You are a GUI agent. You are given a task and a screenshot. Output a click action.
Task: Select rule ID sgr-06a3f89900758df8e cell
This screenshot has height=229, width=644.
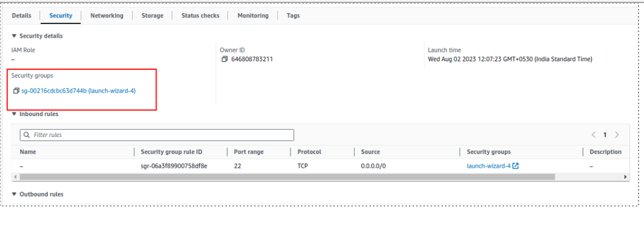pyautogui.click(x=174, y=166)
